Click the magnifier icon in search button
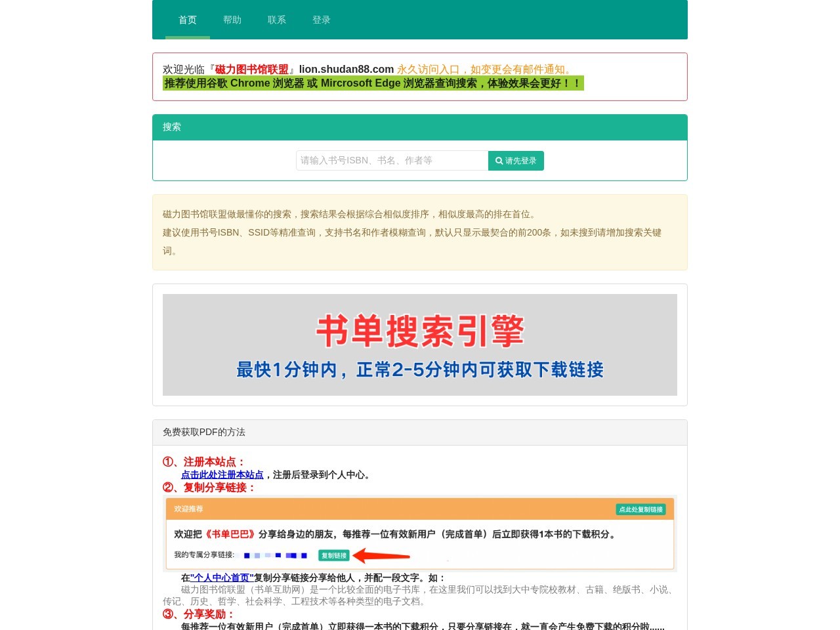The width and height of the screenshot is (840, 630). point(499,161)
